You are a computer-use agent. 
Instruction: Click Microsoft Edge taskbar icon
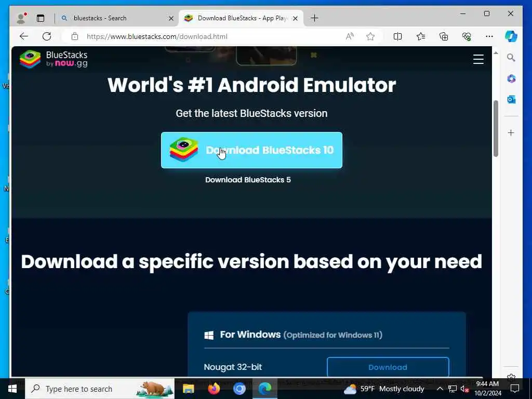tap(264, 389)
